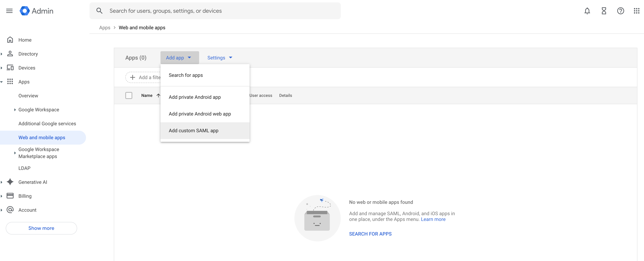Choose Add custom SAML app
Viewport: 644px width, 261px height.
pos(194,130)
